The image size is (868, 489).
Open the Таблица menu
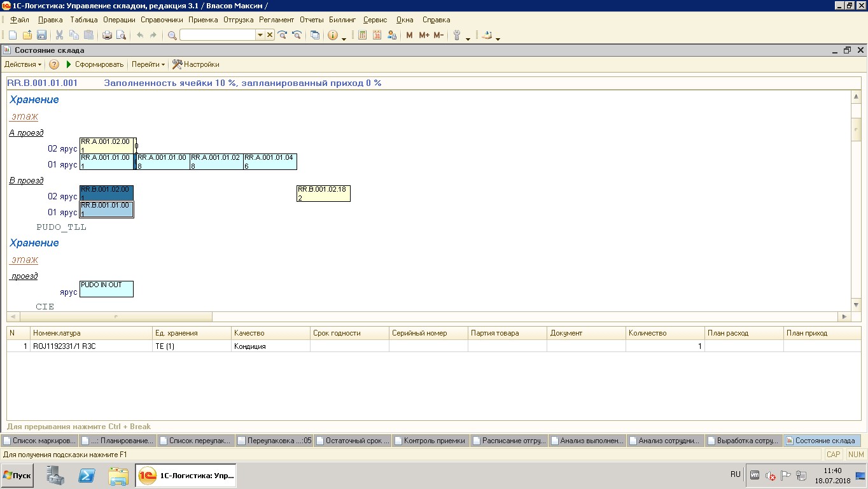[x=84, y=20]
